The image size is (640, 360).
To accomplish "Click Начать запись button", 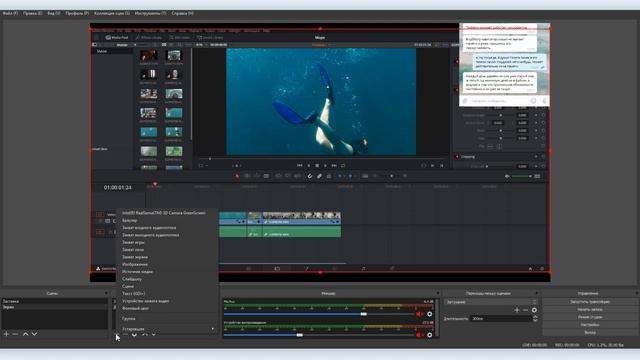I will [x=590, y=309].
